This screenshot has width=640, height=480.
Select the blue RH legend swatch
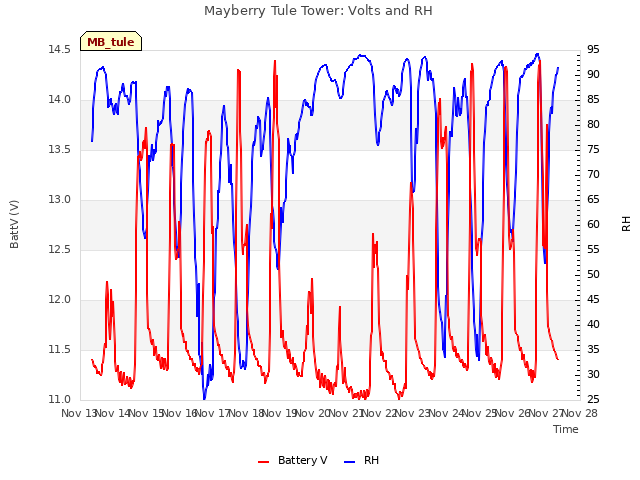(x=350, y=461)
